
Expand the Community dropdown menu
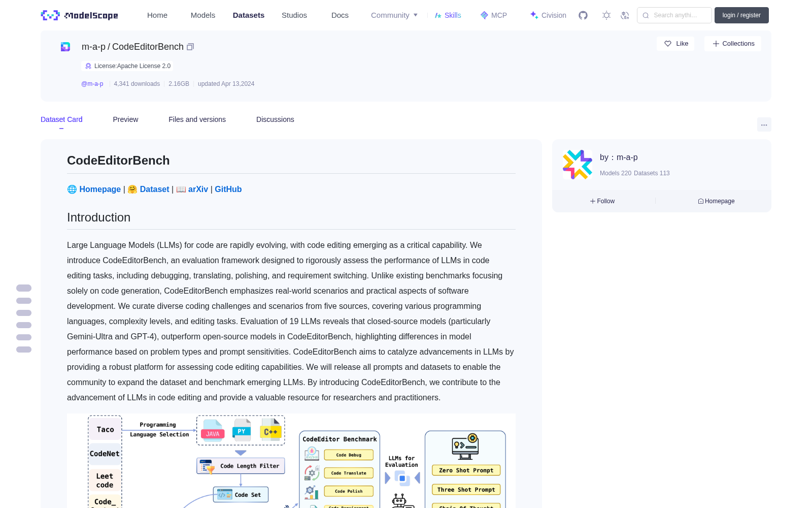(394, 15)
